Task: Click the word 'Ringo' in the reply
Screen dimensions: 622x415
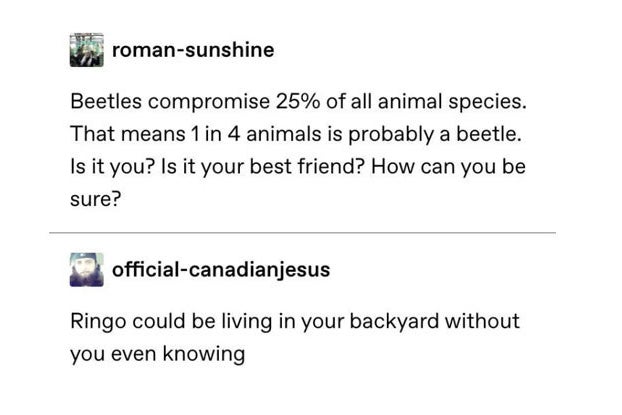Action: click(x=98, y=321)
